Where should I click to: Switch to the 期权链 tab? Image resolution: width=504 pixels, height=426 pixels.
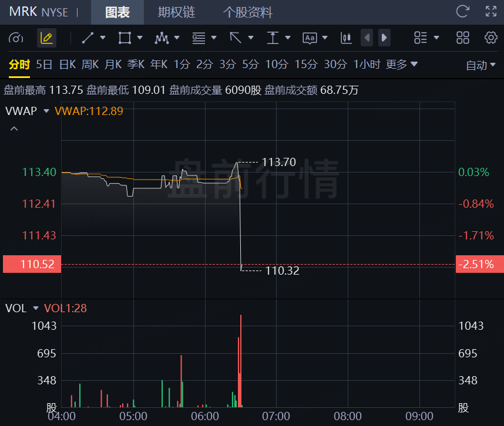coord(176,12)
